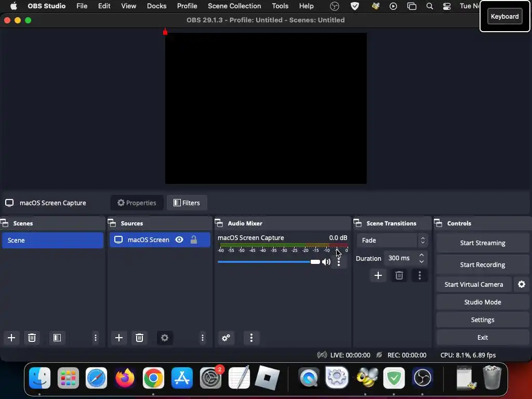Mute macOS Screen Capture audio speaker

pyautogui.click(x=326, y=262)
